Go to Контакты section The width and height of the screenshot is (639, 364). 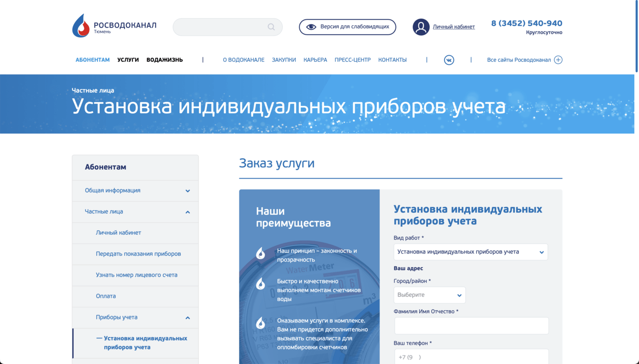[392, 60]
